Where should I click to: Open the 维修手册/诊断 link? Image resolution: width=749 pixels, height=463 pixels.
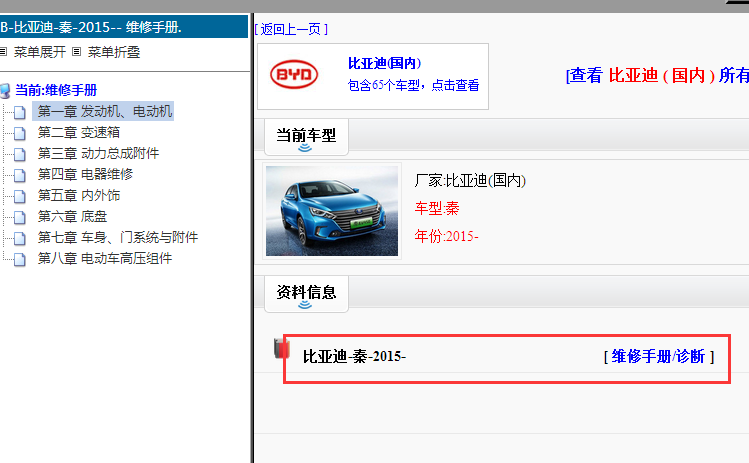click(x=659, y=356)
